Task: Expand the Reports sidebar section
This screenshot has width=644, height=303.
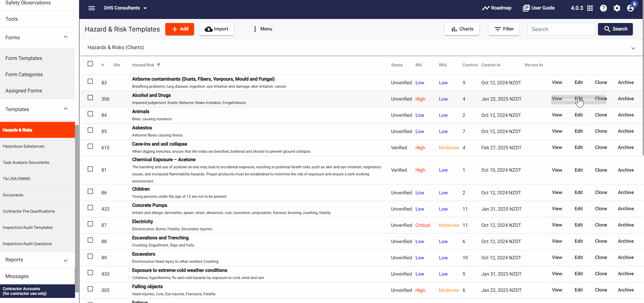Action: tap(66, 260)
